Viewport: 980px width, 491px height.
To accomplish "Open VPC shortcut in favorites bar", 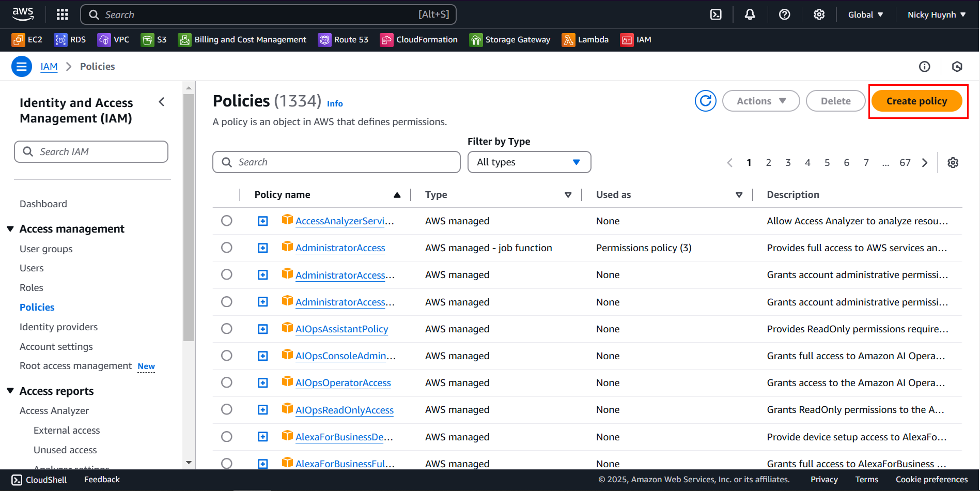I will [114, 40].
